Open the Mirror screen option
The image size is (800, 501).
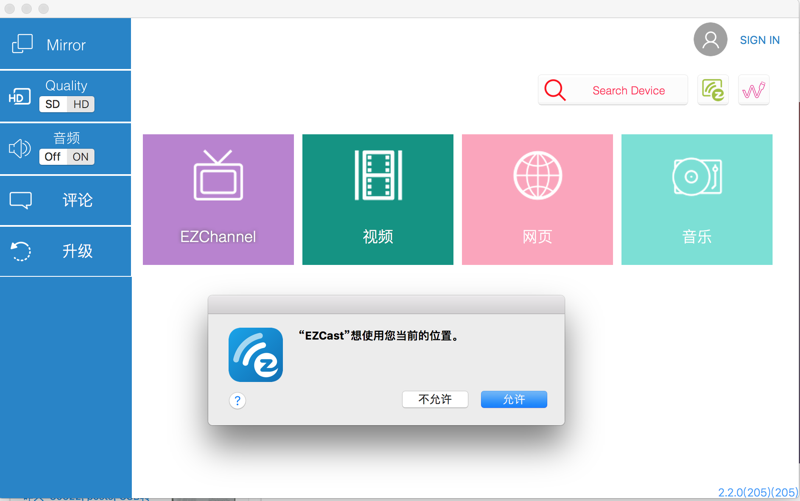[x=65, y=44]
